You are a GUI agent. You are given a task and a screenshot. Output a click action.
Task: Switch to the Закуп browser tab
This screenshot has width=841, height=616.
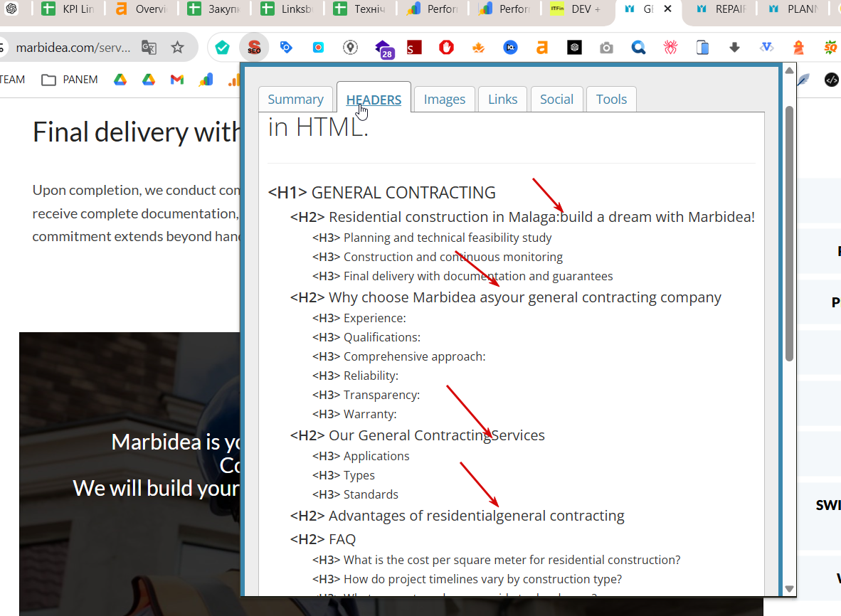(214, 9)
